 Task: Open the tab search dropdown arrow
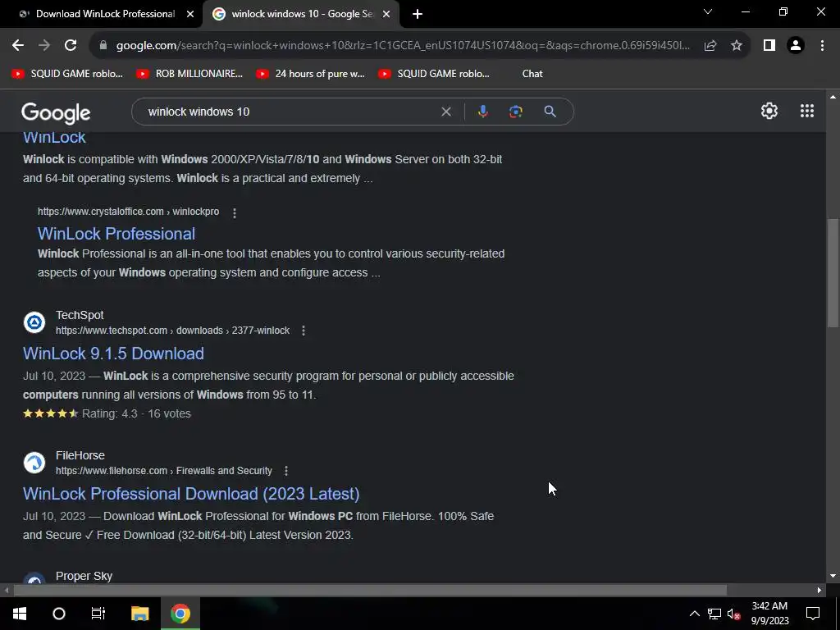[x=708, y=11]
